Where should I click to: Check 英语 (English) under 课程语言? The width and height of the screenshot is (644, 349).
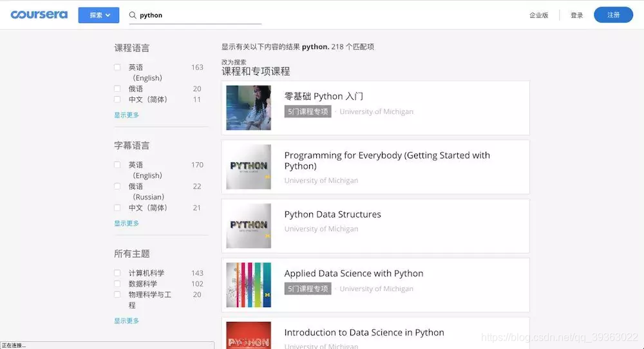click(117, 67)
